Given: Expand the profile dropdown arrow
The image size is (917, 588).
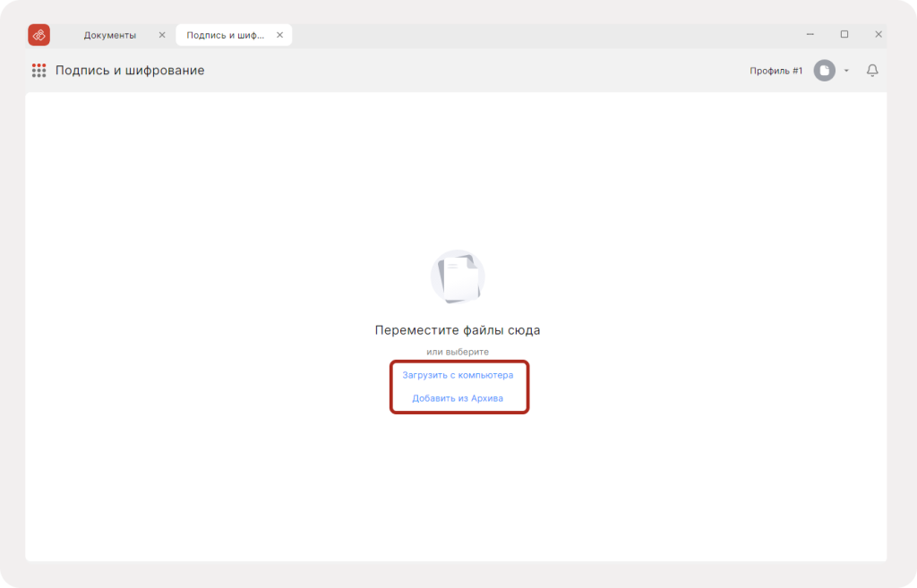Looking at the screenshot, I should (x=846, y=71).
